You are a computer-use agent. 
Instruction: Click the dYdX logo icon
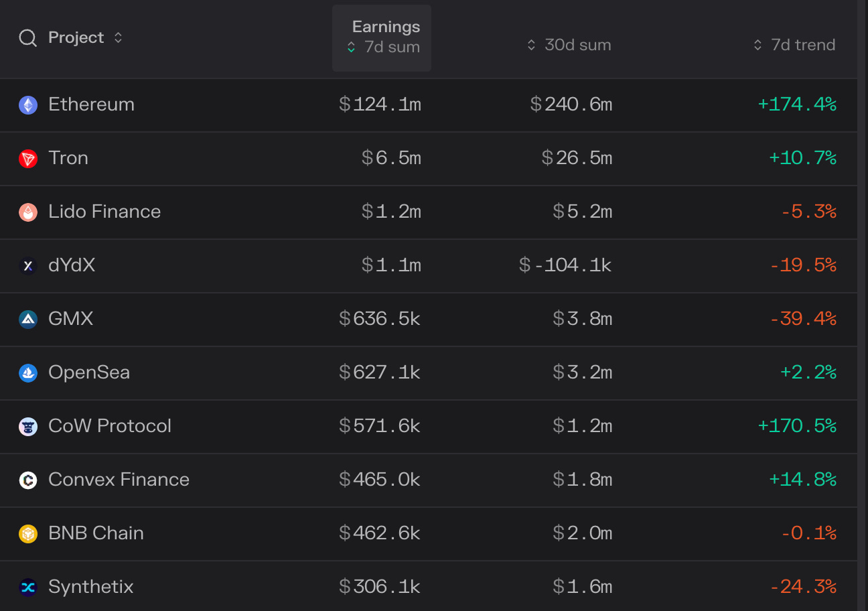click(27, 266)
